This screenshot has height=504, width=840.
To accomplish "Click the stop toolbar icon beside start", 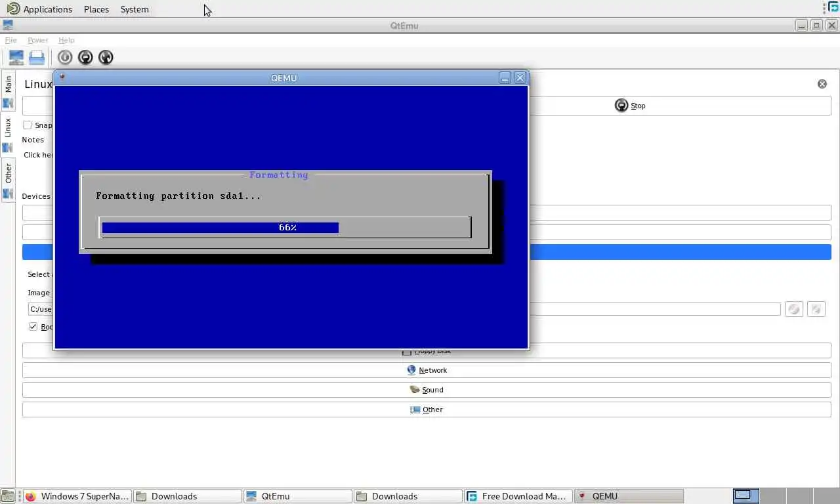I will pos(85,57).
